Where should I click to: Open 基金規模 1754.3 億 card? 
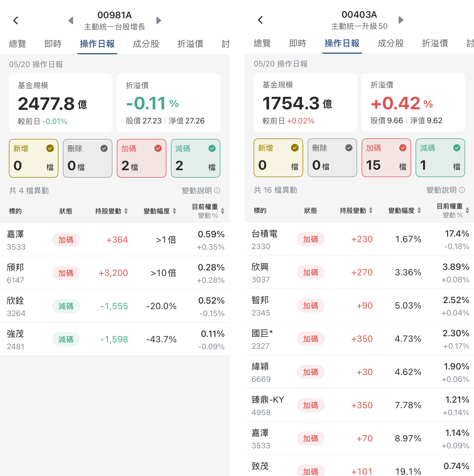[305, 102]
